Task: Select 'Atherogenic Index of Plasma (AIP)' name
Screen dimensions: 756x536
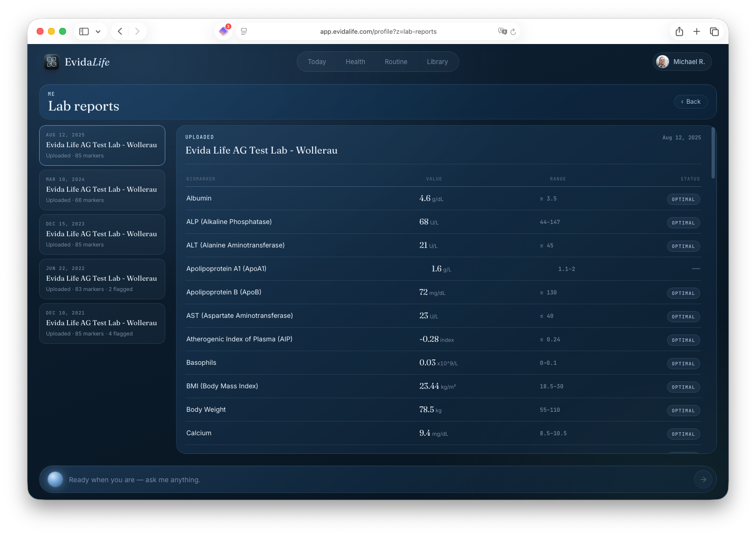Action: click(239, 339)
